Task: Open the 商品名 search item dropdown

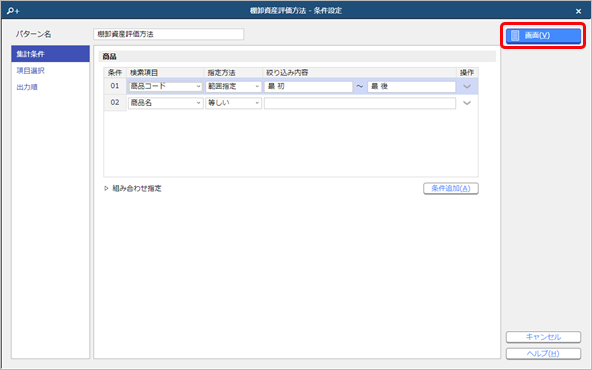Action: coord(165,103)
